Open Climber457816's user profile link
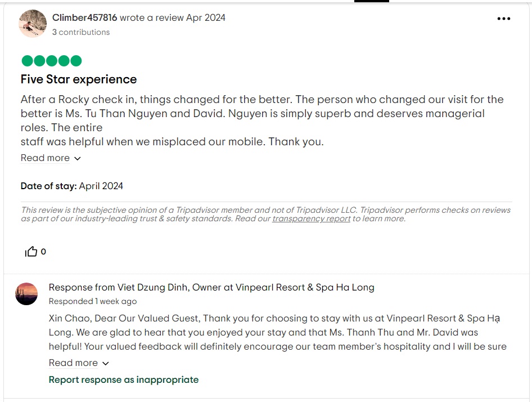 84,17
